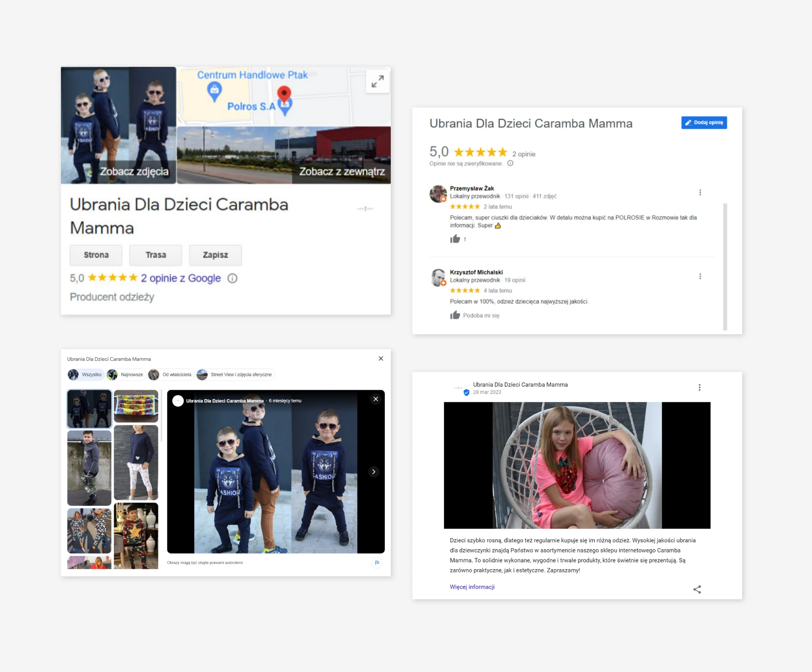Report photo using the flag icon

[x=377, y=562]
